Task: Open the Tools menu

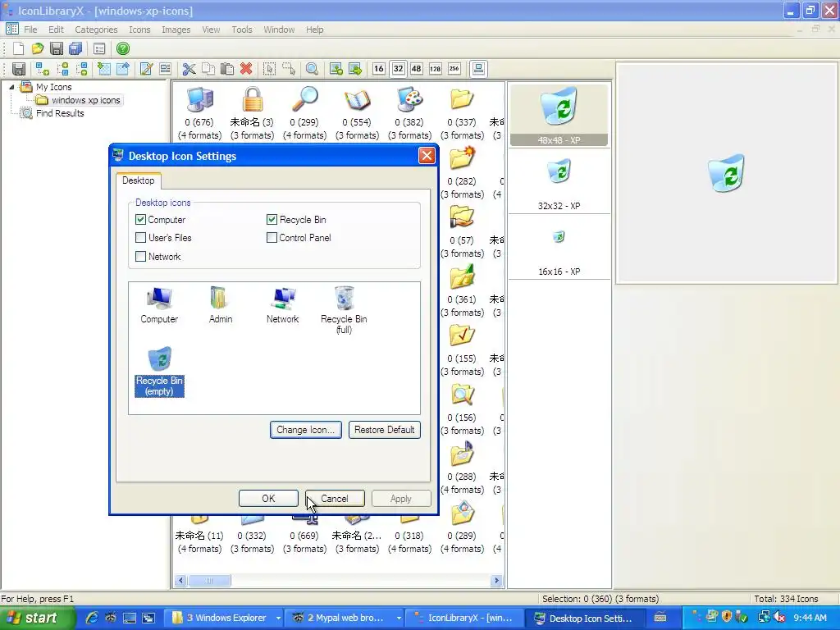Action: [x=242, y=30]
